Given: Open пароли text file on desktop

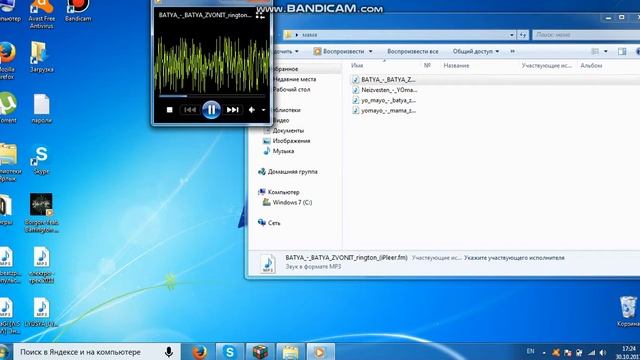Looking at the screenshot, I should 41,108.
